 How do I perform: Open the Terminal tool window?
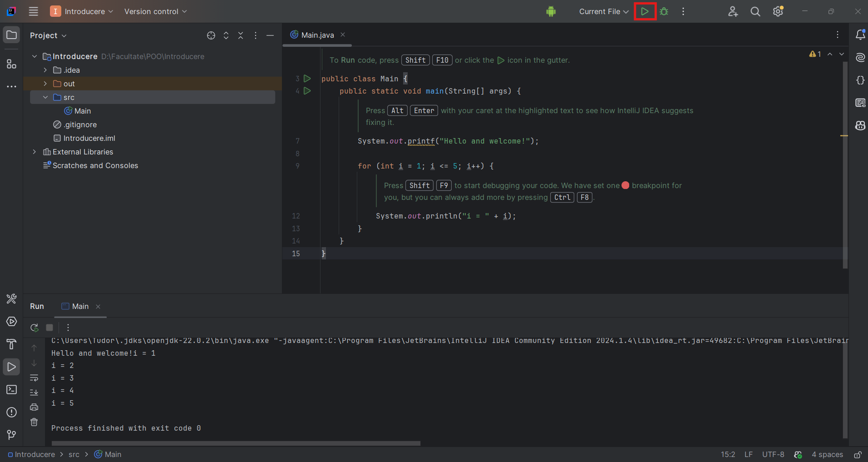(x=11, y=390)
